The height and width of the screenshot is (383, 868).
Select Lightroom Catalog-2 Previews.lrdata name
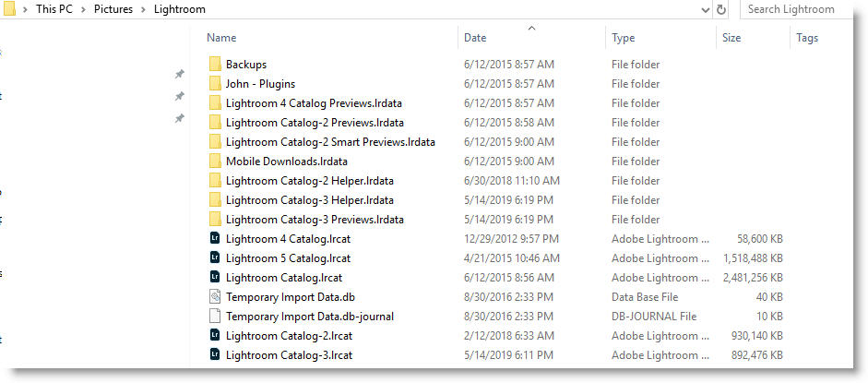point(315,123)
